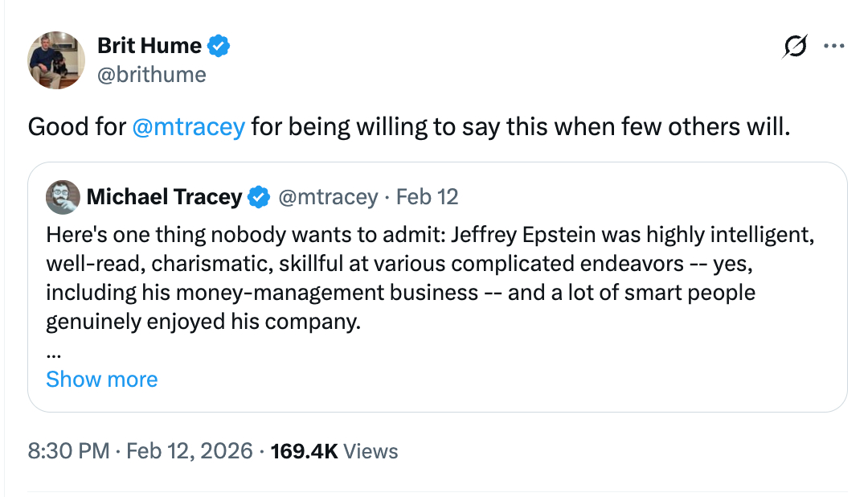Image resolution: width=868 pixels, height=497 pixels.
Task: Click the 169.4K Views count
Action: pos(304,451)
